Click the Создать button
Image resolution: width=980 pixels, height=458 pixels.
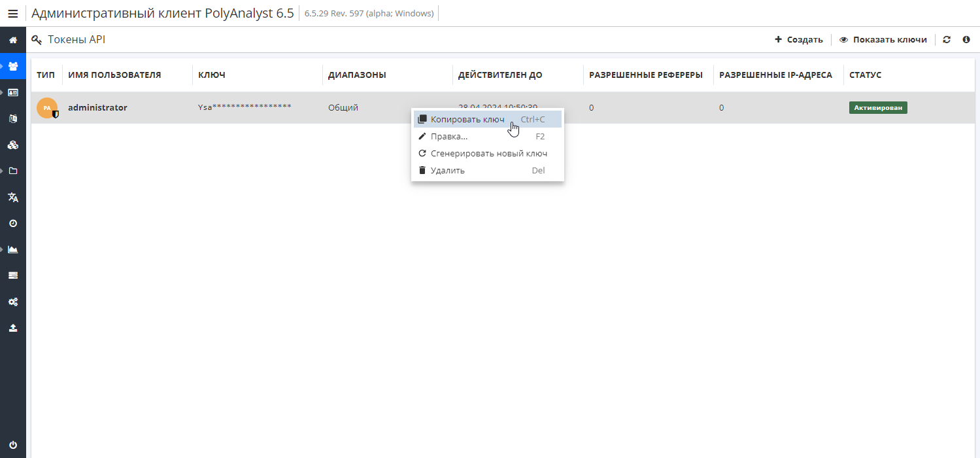click(798, 40)
